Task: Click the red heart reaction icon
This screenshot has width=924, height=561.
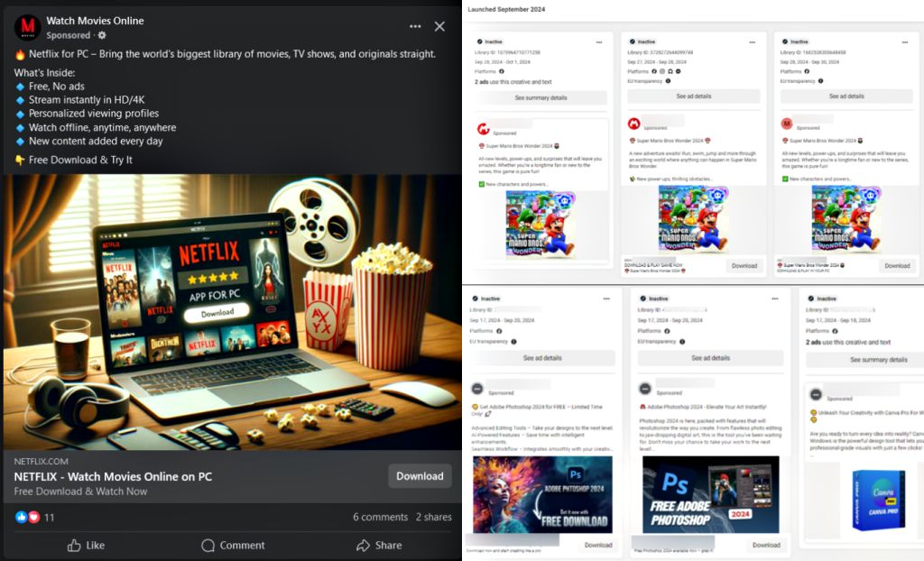Action: [33, 517]
